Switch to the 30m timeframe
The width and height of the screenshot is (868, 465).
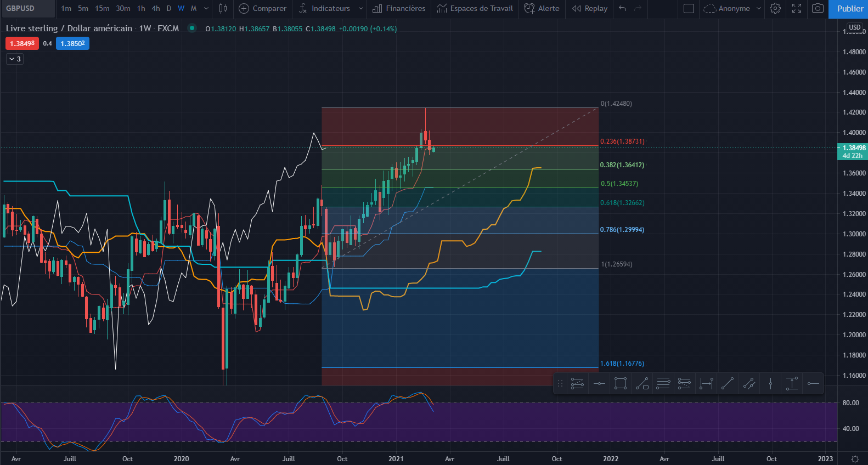[123, 8]
